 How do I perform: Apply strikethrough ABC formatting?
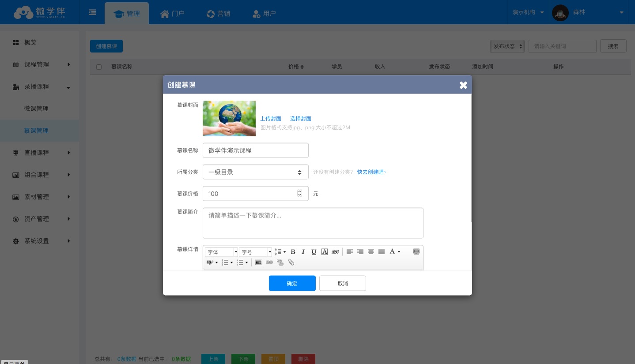[x=335, y=252]
